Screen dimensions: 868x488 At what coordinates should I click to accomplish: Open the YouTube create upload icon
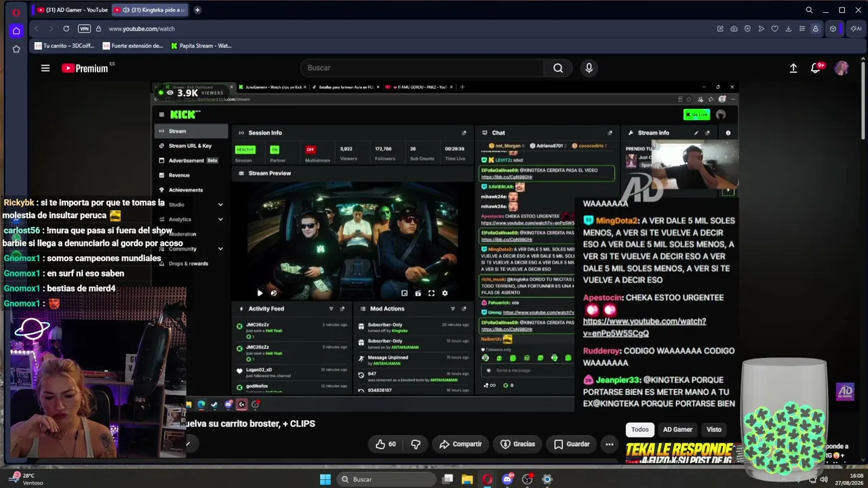pyautogui.click(x=793, y=68)
